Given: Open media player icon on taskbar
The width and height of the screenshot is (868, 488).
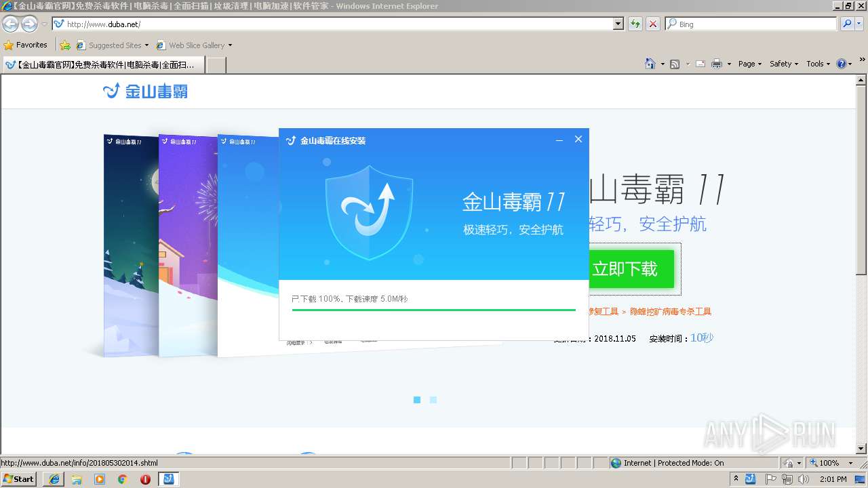Looking at the screenshot, I should click(x=100, y=479).
